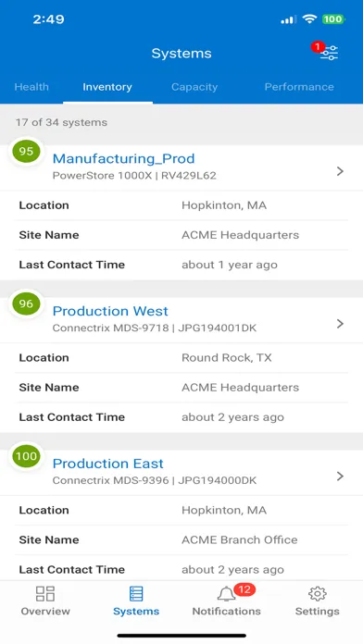This screenshot has height=644, width=363.
Task: Tap the 100 health score badge
Action: click(26, 456)
